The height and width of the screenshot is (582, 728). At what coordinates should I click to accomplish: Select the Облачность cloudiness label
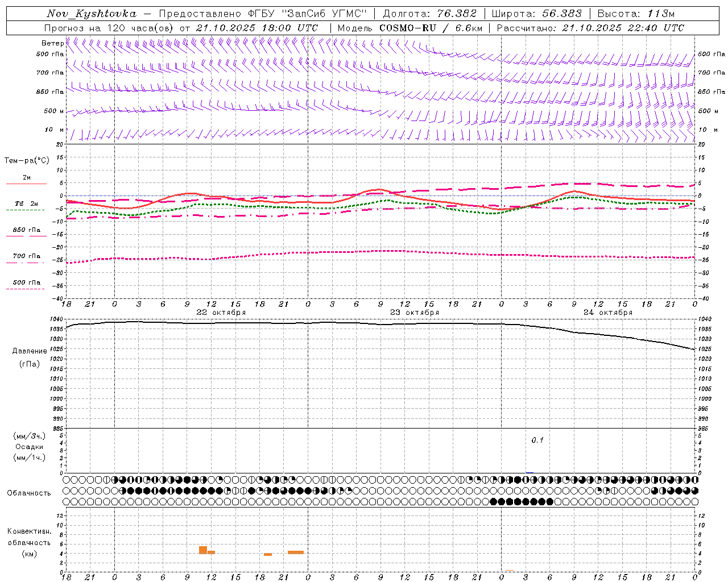[x=29, y=493]
